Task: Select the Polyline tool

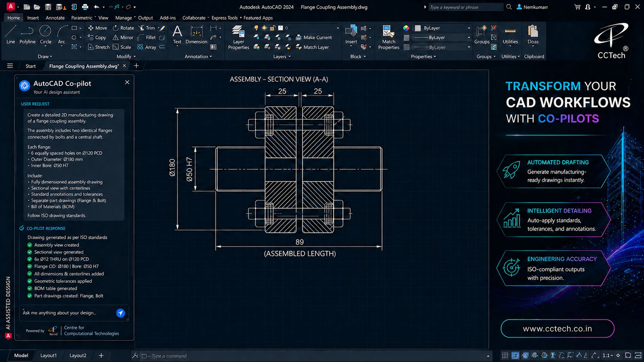Action: [27, 35]
